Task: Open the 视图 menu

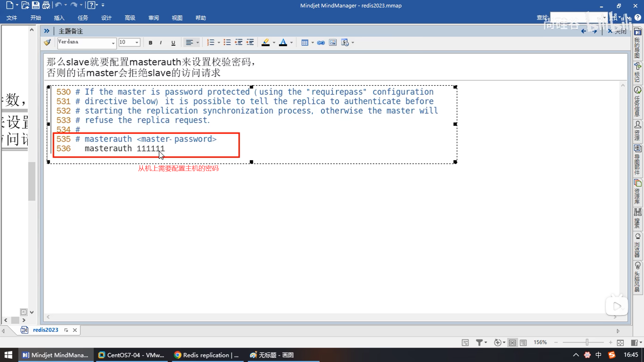Action: [x=177, y=18]
